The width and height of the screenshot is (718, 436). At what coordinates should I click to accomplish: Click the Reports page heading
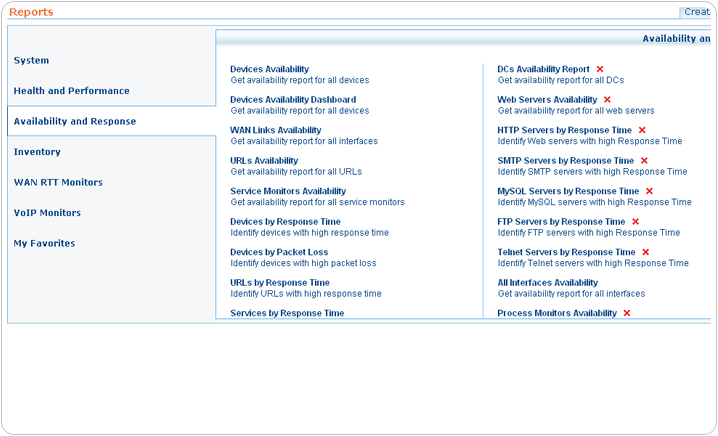pyautogui.click(x=31, y=12)
